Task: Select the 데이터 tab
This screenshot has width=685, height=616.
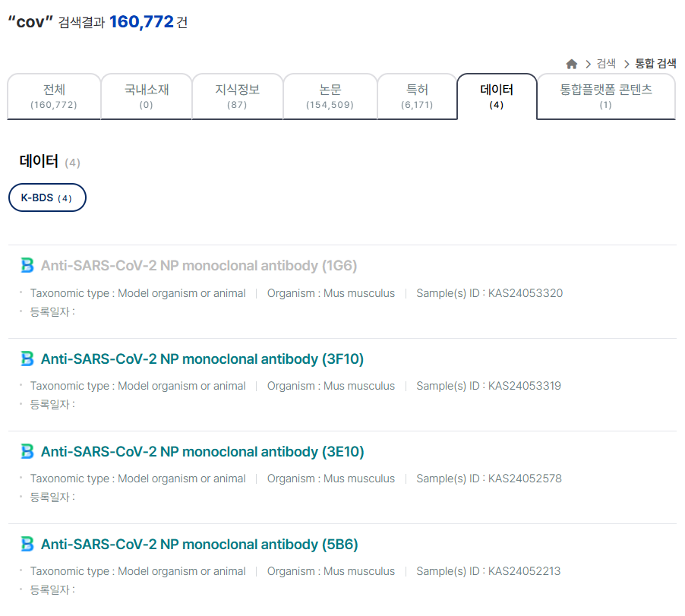Action: 497,96
